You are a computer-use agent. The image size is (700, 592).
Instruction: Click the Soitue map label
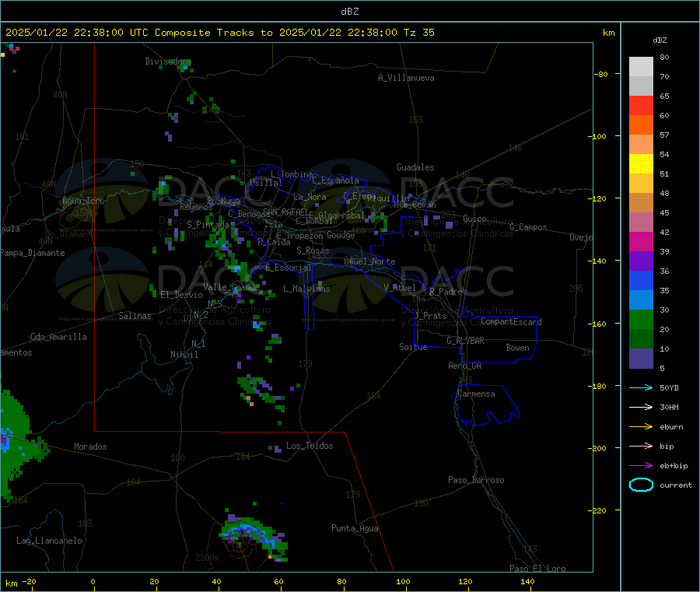click(414, 347)
